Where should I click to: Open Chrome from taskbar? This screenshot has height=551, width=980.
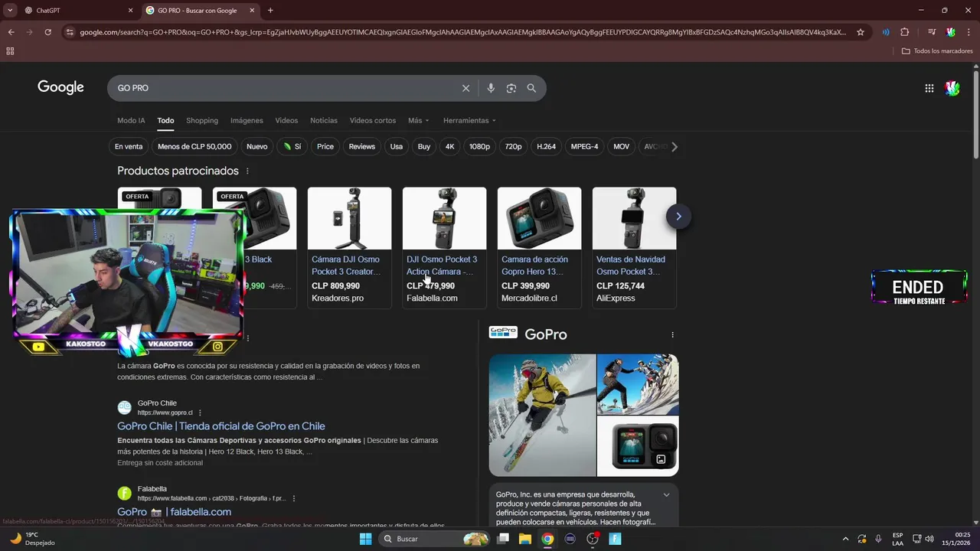pos(547,539)
